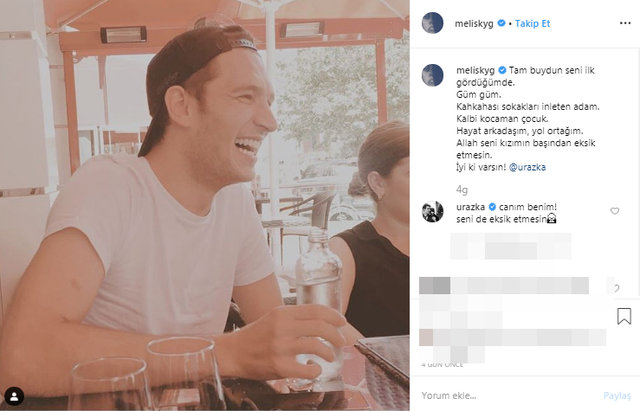Image resolution: width=640 pixels, height=411 pixels.
Task: Open meliskyg avatar beside the caption
Action: (433, 75)
